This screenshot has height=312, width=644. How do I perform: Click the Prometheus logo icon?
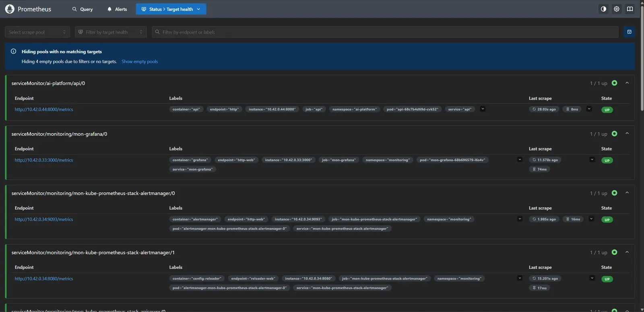click(10, 9)
